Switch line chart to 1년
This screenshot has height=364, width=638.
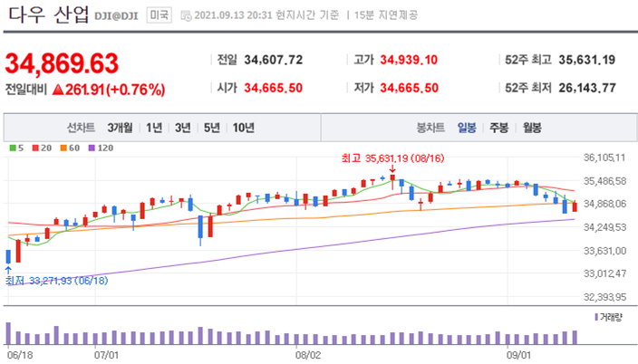click(x=154, y=128)
